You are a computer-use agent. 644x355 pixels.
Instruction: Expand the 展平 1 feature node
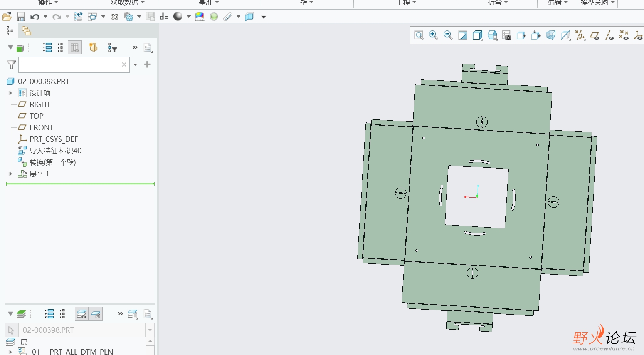[10, 174]
